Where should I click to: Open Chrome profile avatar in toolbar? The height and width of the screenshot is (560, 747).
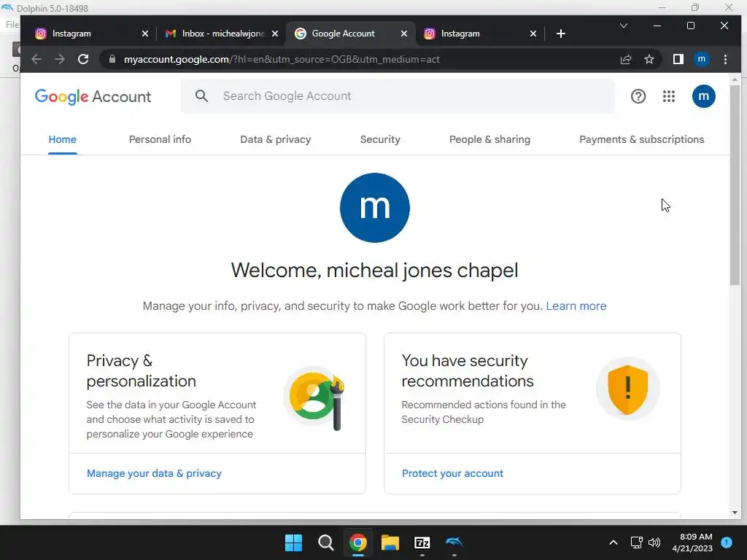tap(701, 59)
